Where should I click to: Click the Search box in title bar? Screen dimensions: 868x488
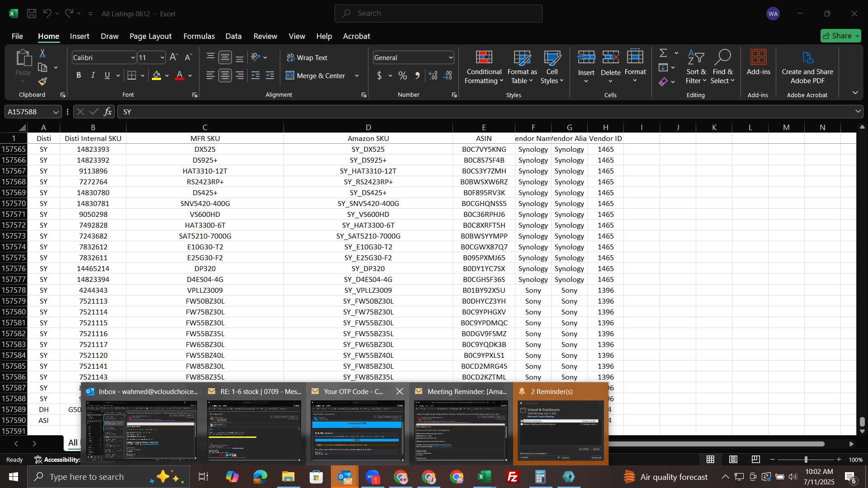(x=438, y=14)
